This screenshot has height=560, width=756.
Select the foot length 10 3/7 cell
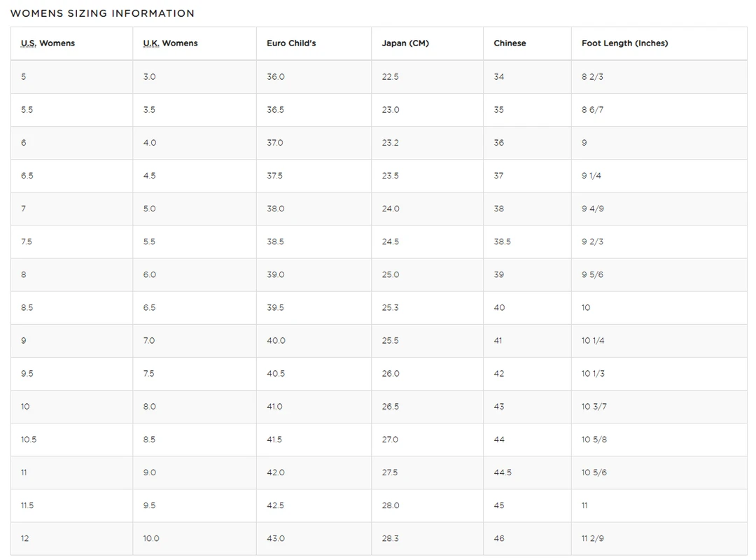594,407
